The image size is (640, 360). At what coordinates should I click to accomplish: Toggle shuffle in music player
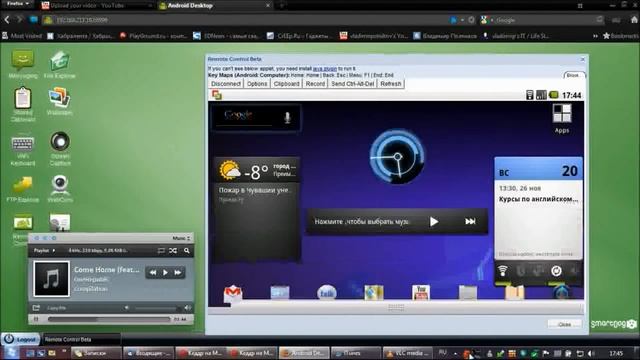point(173,251)
